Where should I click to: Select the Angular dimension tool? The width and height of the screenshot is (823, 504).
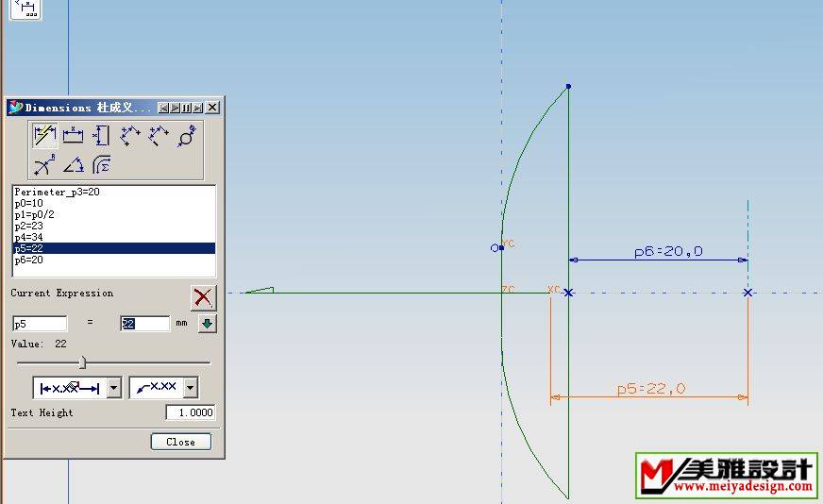(74, 165)
